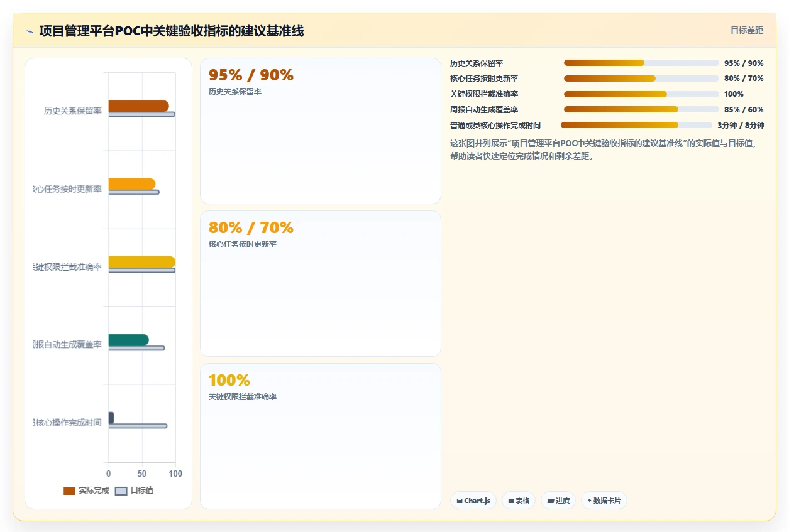This screenshot has width=789, height=532.
Task: Open the 100% data card
Action: tap(321, 436)
